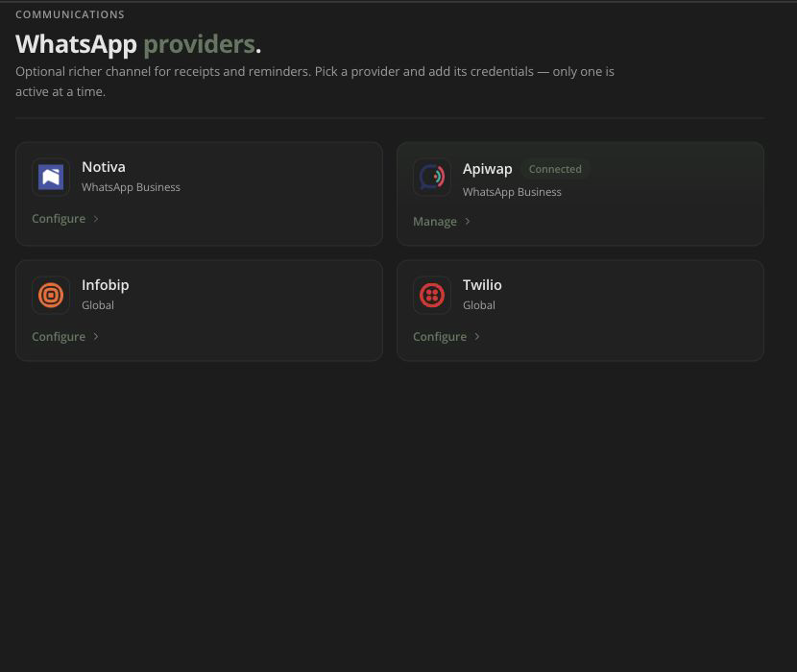The width and height of the screenshot is (797, 672).
Task: Click WhatsApp Business subtitle under Apiwap
Action: pos(512,192)
